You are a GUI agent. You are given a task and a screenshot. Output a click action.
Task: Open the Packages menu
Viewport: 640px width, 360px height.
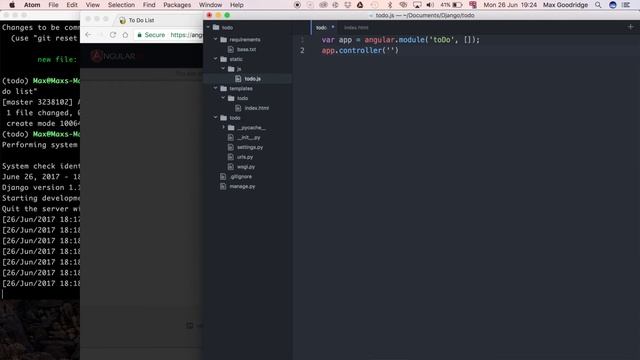177,5
